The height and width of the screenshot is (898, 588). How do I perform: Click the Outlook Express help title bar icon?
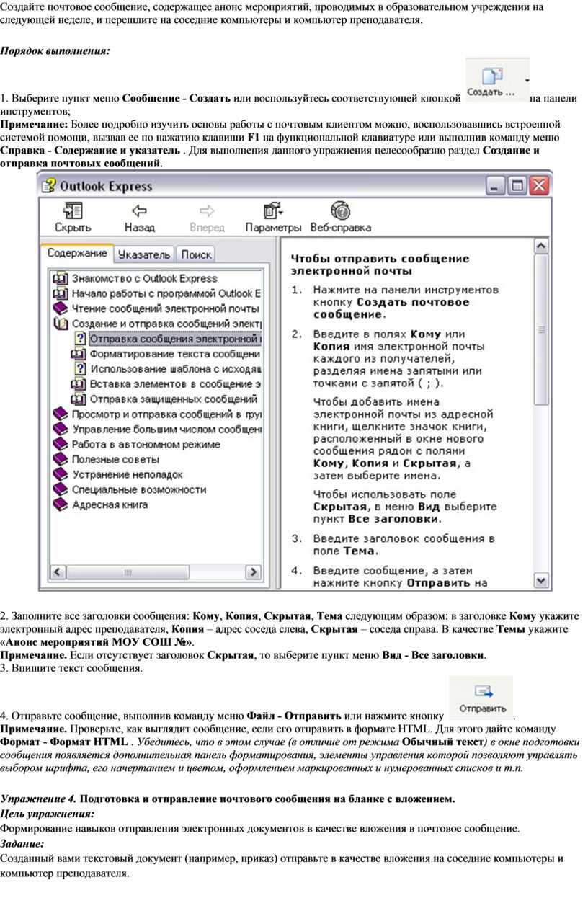(49, 186)
